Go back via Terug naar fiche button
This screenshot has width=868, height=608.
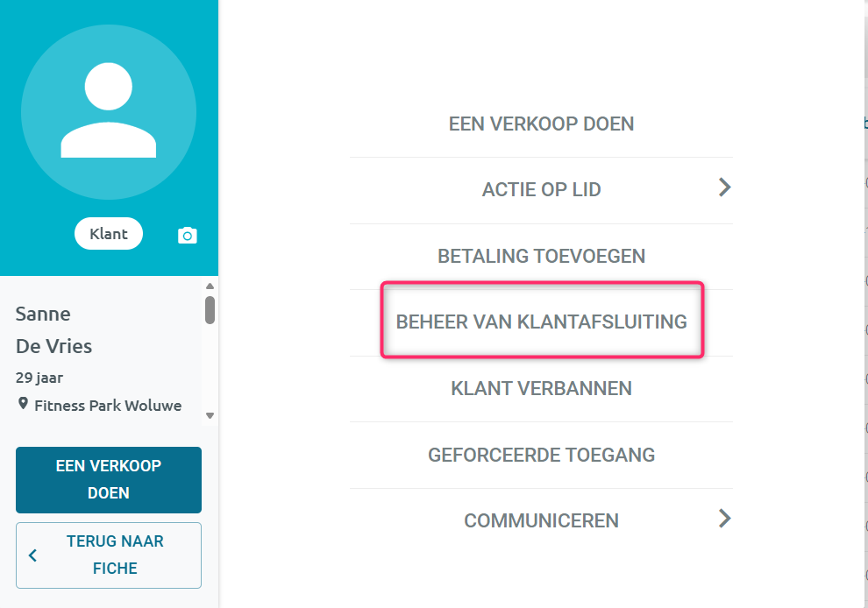click(x=109, y=555)
